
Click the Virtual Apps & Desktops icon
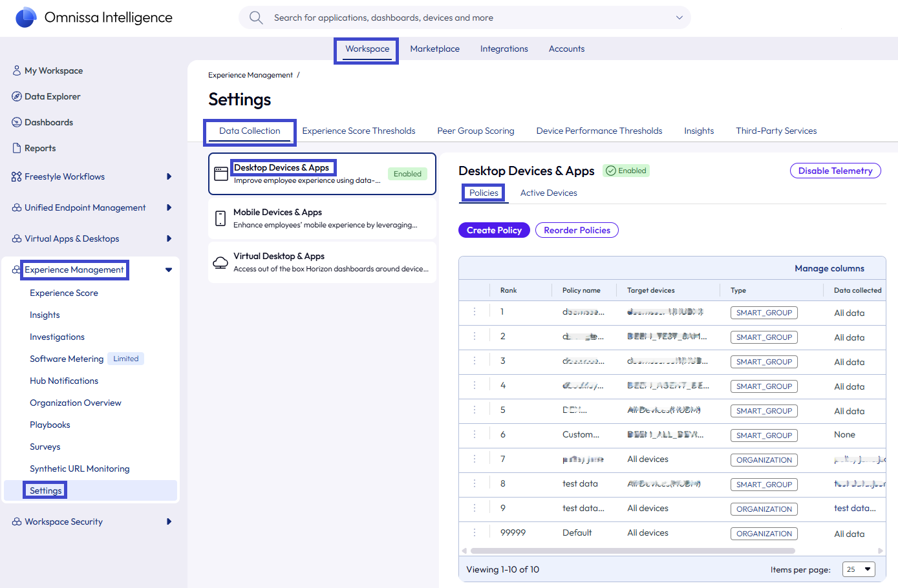click(x=17, y=238)
